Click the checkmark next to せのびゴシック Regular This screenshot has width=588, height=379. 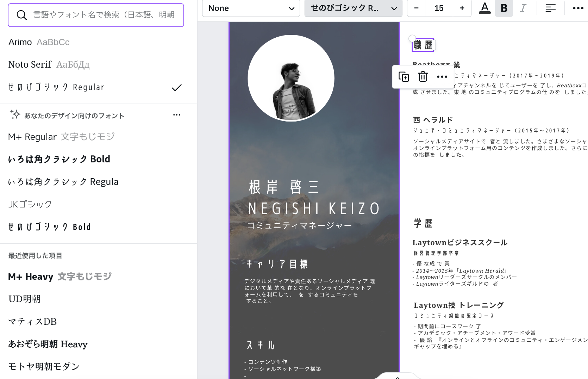[176, 87]
